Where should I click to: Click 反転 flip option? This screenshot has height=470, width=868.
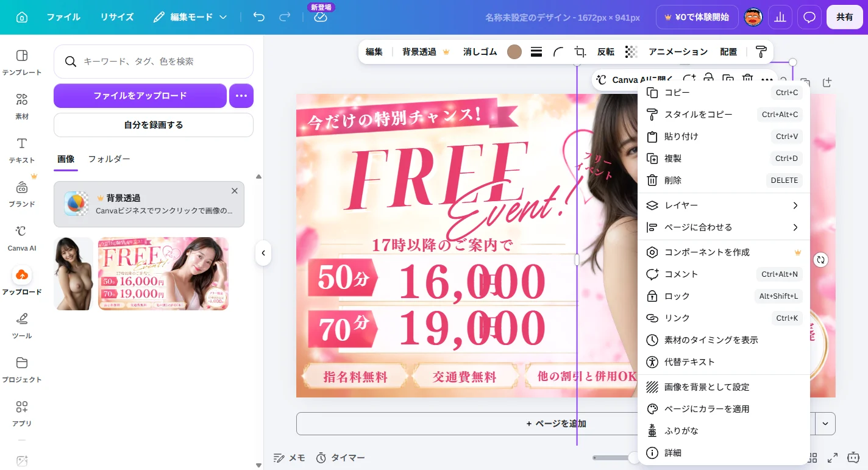pos(606,52)
